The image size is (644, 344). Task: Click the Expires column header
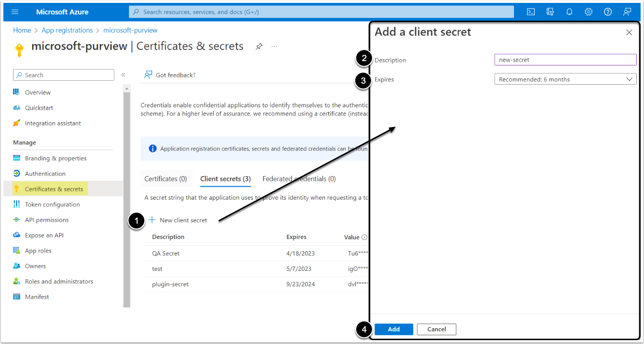click(x=296, y=237)
